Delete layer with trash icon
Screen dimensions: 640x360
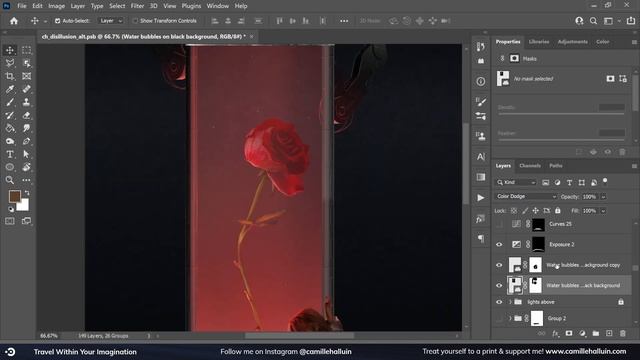(x=622, y=333)
